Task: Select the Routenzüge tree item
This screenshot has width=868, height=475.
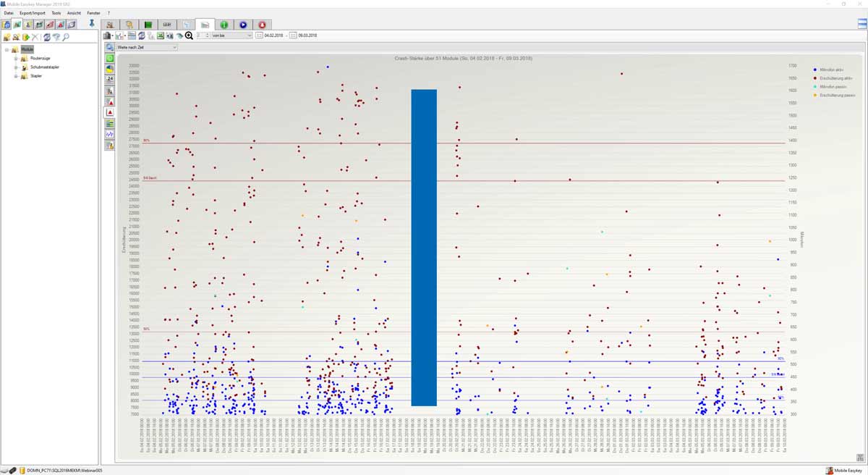Action: click(41, 58)
